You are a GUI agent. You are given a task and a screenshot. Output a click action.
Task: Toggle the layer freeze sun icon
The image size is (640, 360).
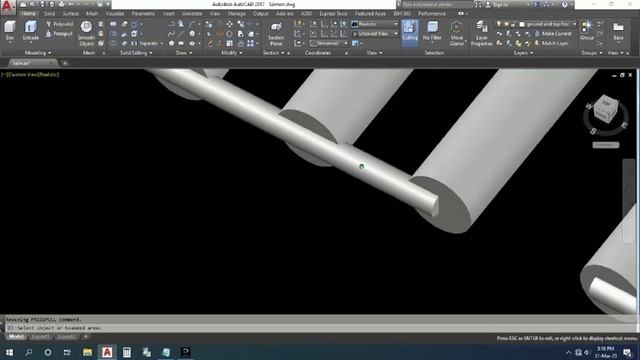[506, 24]
